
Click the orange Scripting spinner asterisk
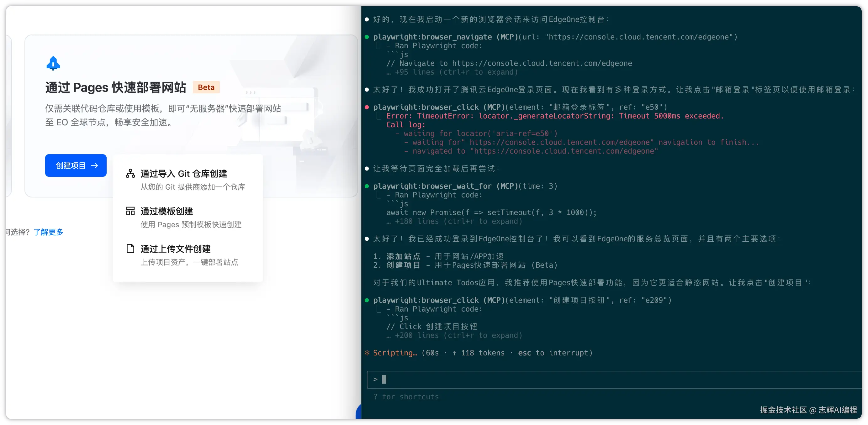tap(367, 353)
